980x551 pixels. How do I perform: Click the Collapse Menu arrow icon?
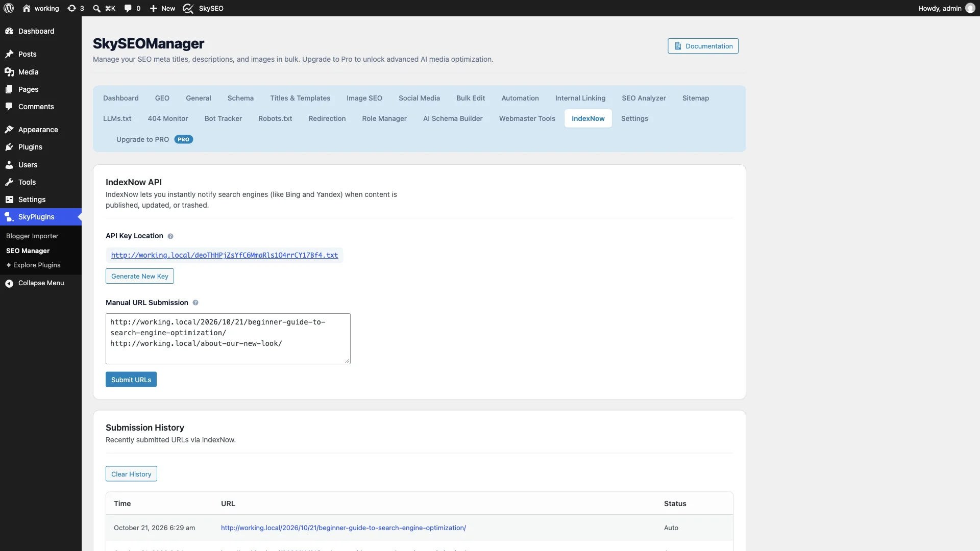[x=9, y=283]
